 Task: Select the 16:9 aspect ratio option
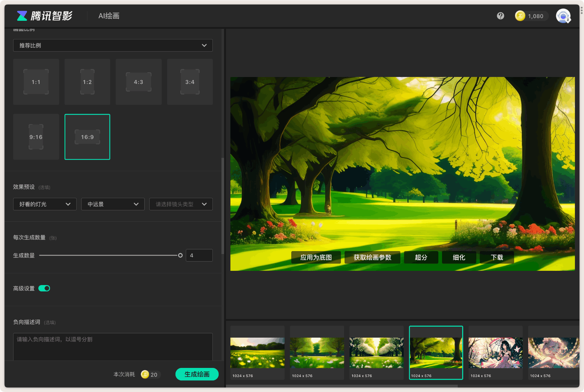(87, 137)
